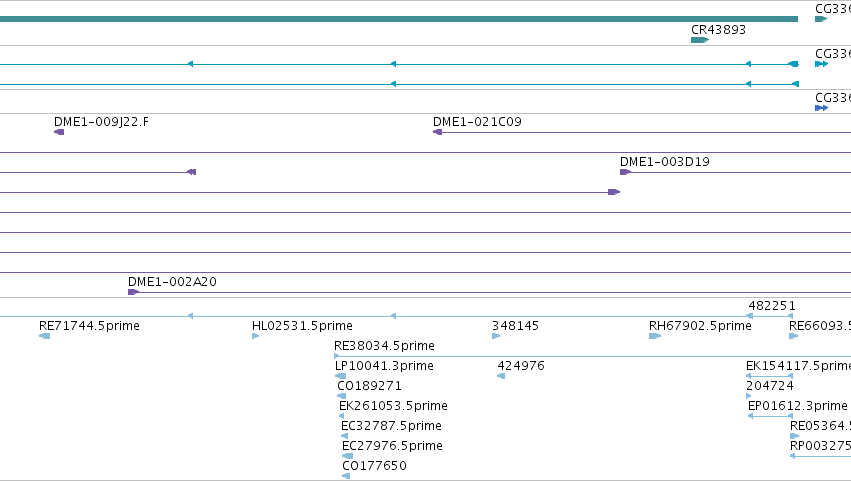Select the DME1-021C09 purple arrow glyph
The image size is (851, 481).
[x=437, y=132]
